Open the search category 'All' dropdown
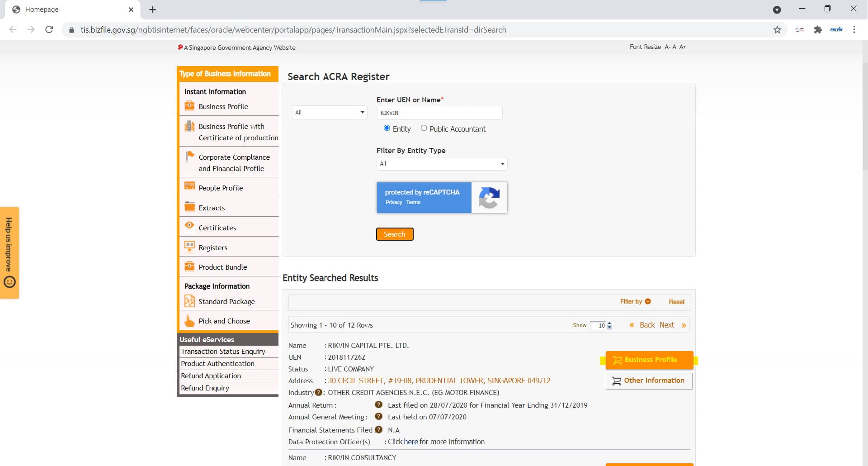Screen dimensions: 868x466 (x=330, y=112)
